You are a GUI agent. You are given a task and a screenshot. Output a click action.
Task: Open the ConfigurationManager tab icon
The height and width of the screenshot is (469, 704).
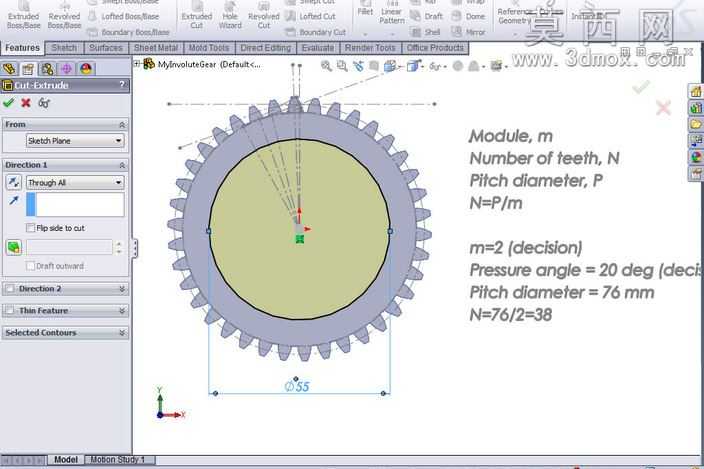coord(47,69)
